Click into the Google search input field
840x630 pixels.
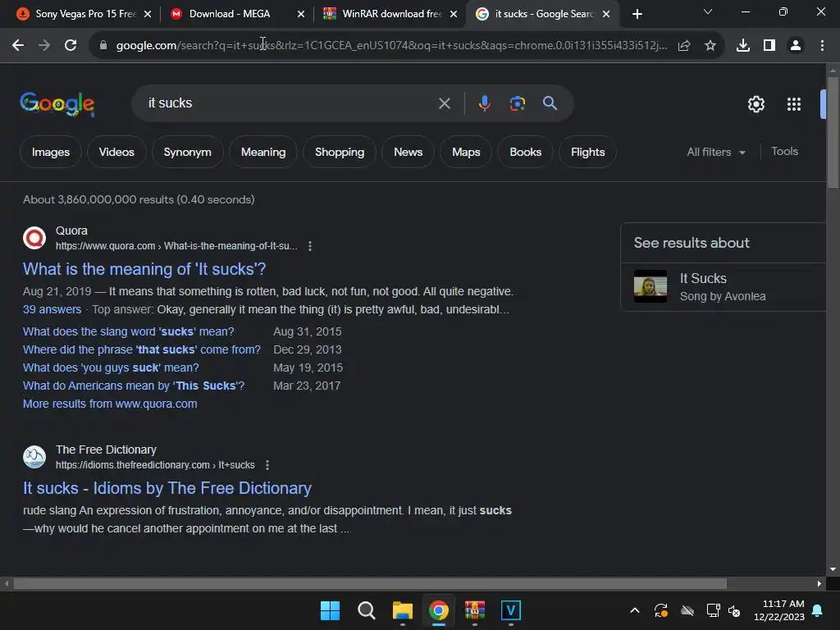tap(290, 103)
